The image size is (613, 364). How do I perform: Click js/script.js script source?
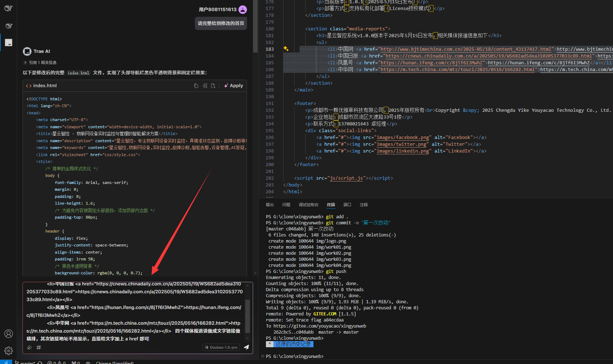[346, 178]
